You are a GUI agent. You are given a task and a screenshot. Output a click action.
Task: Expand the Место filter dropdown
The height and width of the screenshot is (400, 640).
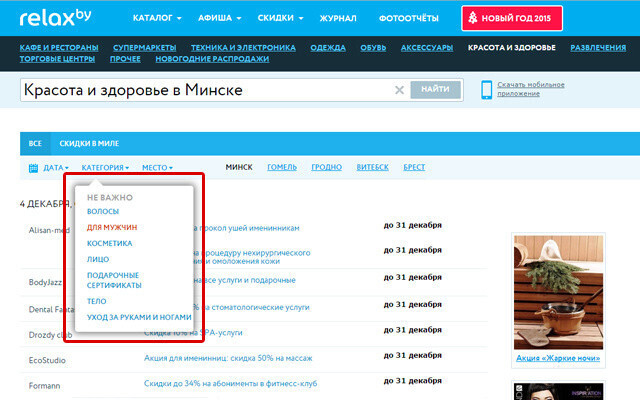point(157,168)
